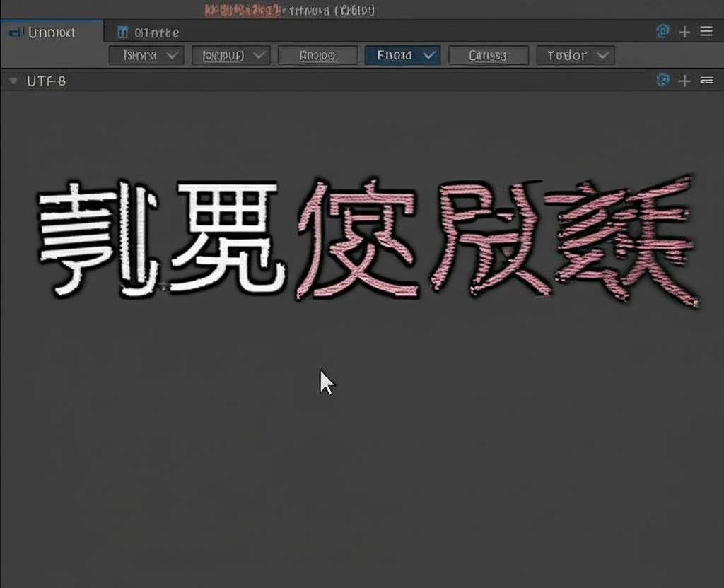Open the Tudor dropdown

(576, 55)
